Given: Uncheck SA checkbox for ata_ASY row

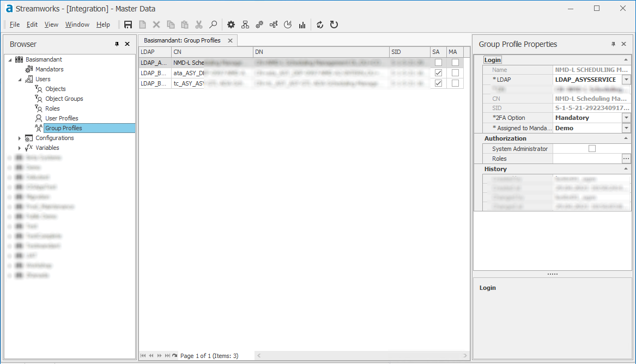Looking at the screenshot, I should [x=438, y=73].
